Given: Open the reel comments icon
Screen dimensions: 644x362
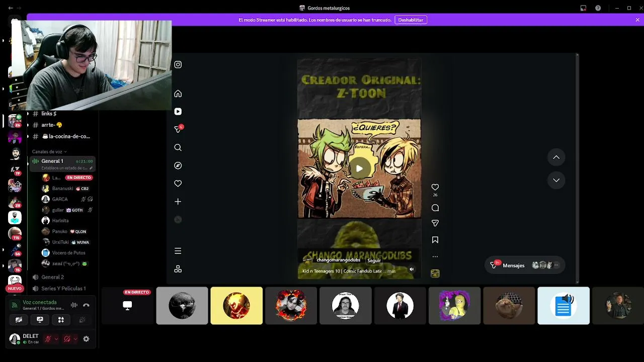Looking at the screenshot, I should click(435, 208).
